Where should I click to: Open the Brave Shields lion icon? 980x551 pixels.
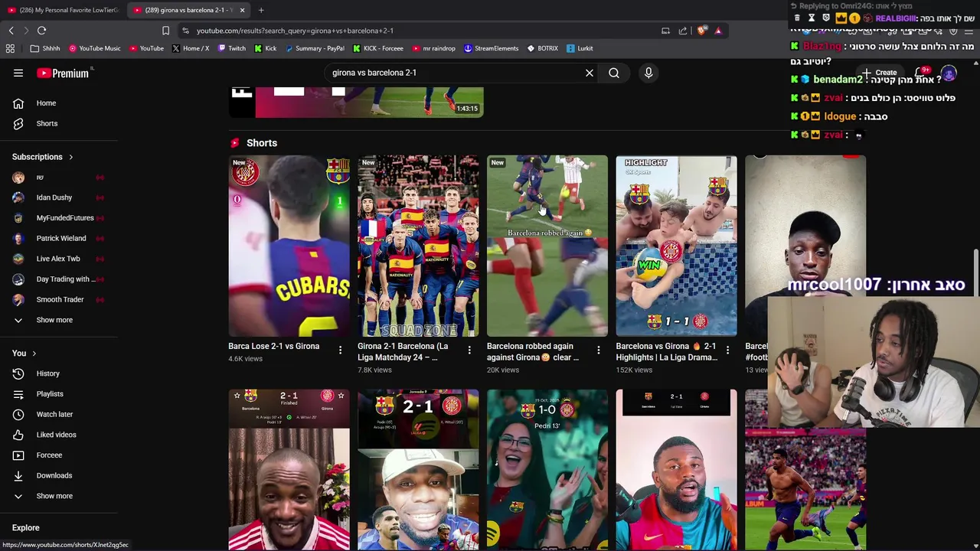coord(701,31)
